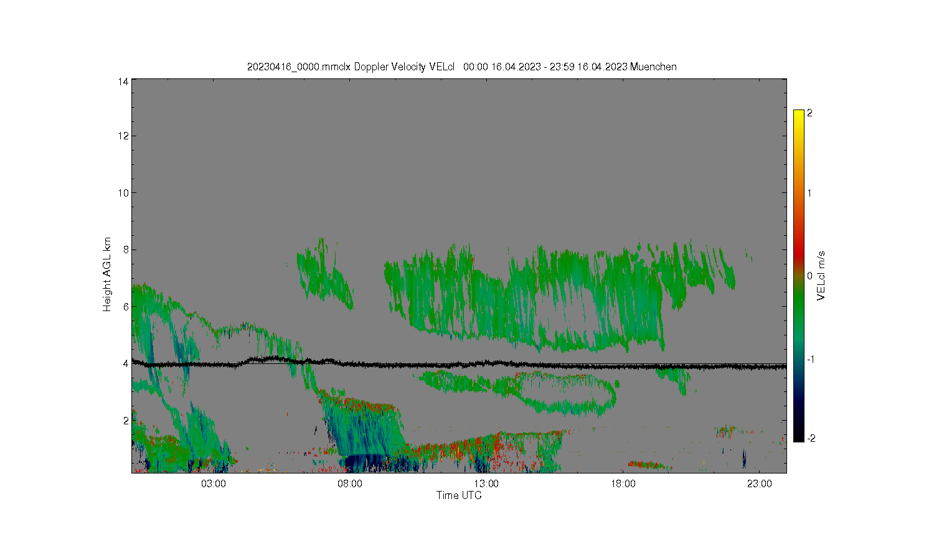
Task: Click the 23:00 time tick label
Action: (760, 484)
